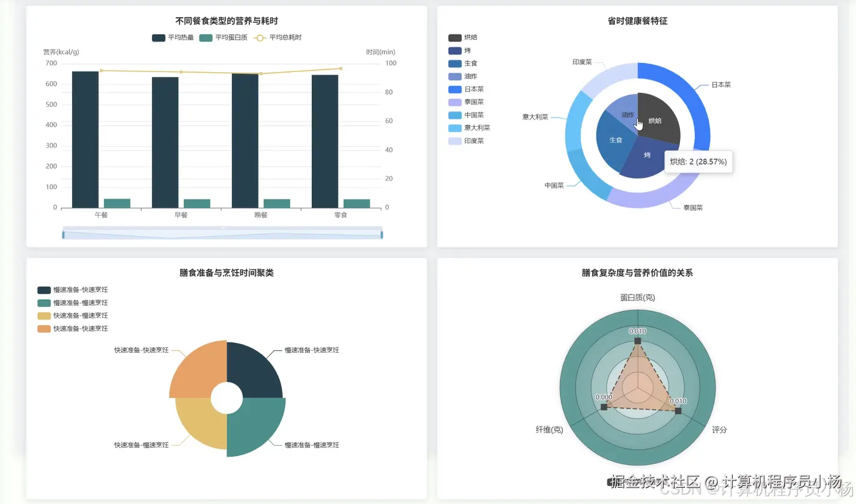Click the 午餐 point on the yellow line
The image size is (856, 504).
click(x=101, y=70)
